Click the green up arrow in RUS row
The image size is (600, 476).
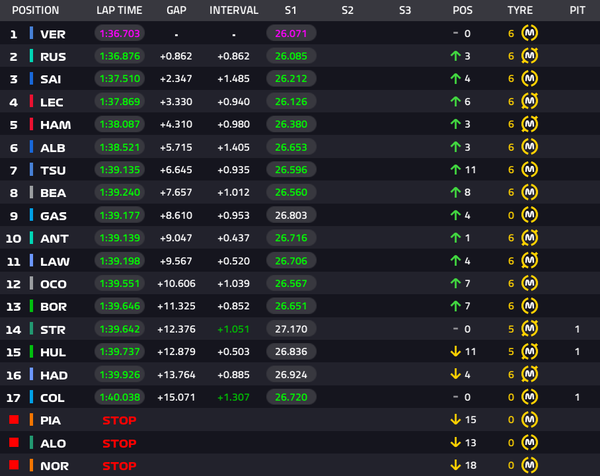tap(455, 56)
